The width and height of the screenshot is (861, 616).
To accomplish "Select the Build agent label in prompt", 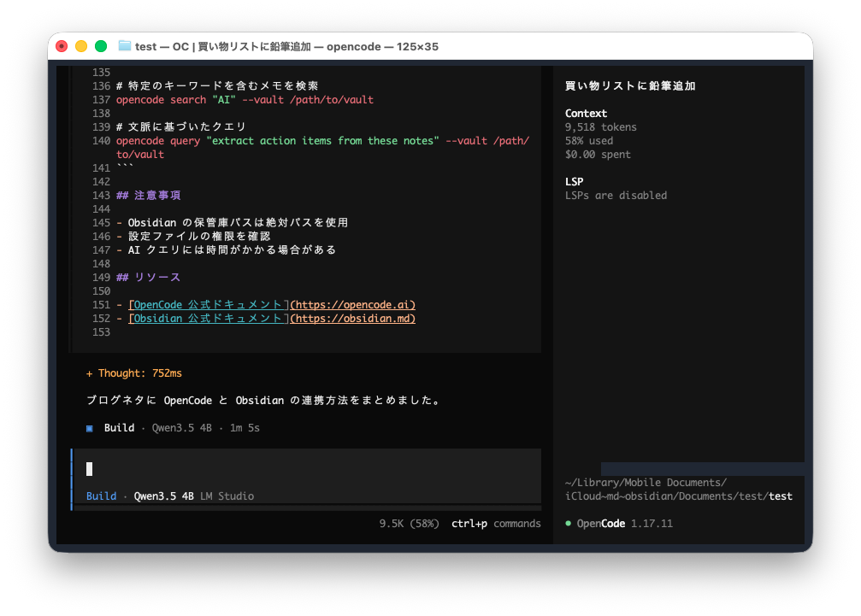I will coord(101,496).
